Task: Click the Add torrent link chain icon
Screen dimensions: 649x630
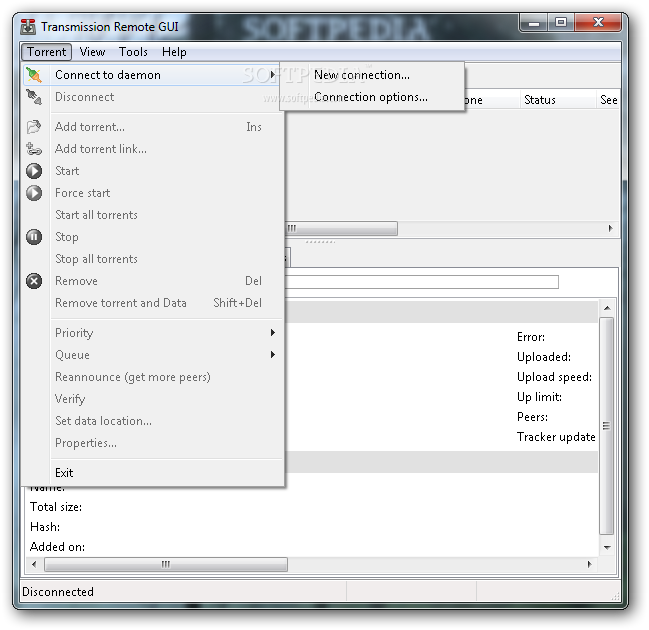Action: (34, 149)
